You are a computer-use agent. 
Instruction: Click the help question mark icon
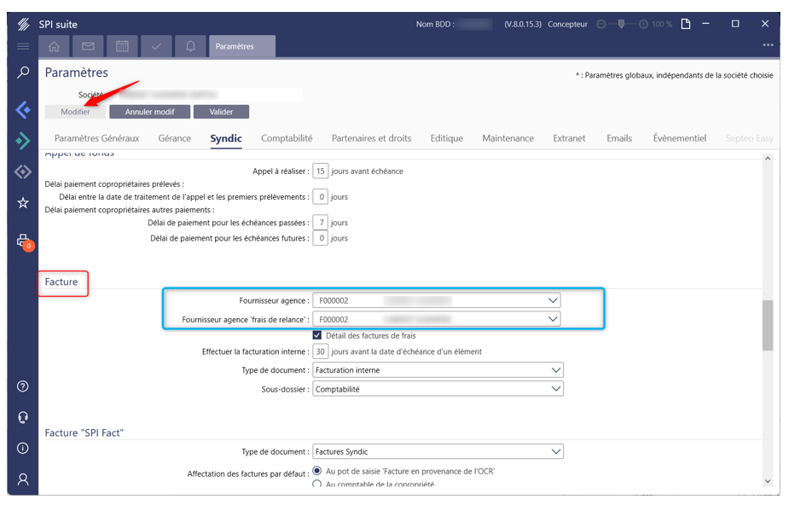pos(23,386)
